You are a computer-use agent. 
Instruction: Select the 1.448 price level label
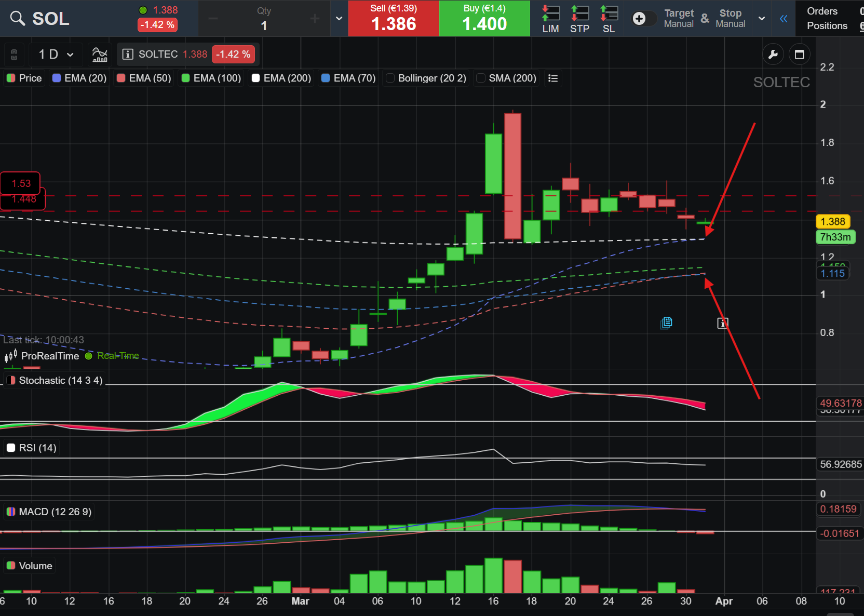tap(23, 200)
